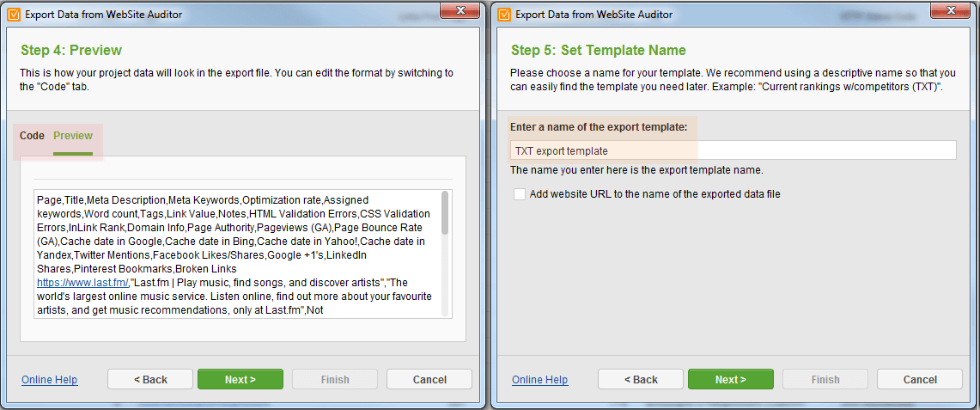
Task: Click the export template name field
Action: [733, 150]
